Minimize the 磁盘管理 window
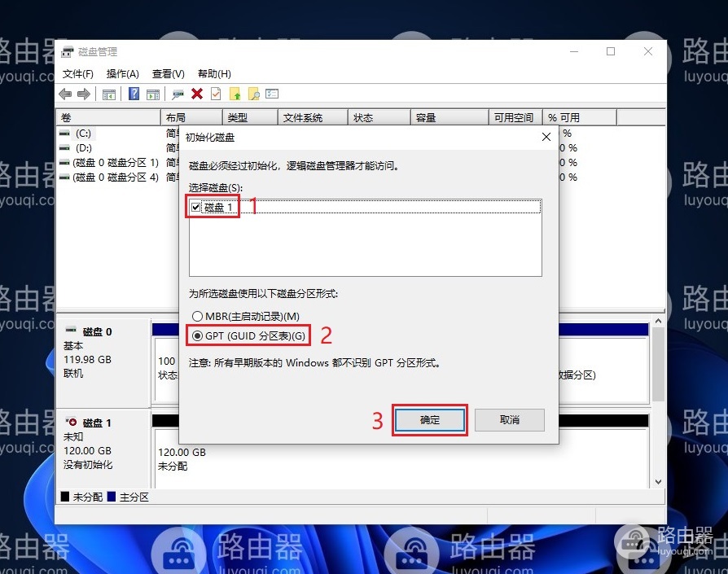The width and height of the screenshot is (728, 574). point(574,51)
